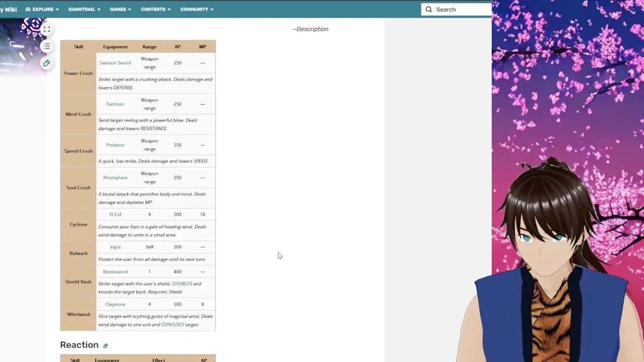Select the Soul Crush skill cell
This screenshot has height=362, width=644.
(78, 188)
